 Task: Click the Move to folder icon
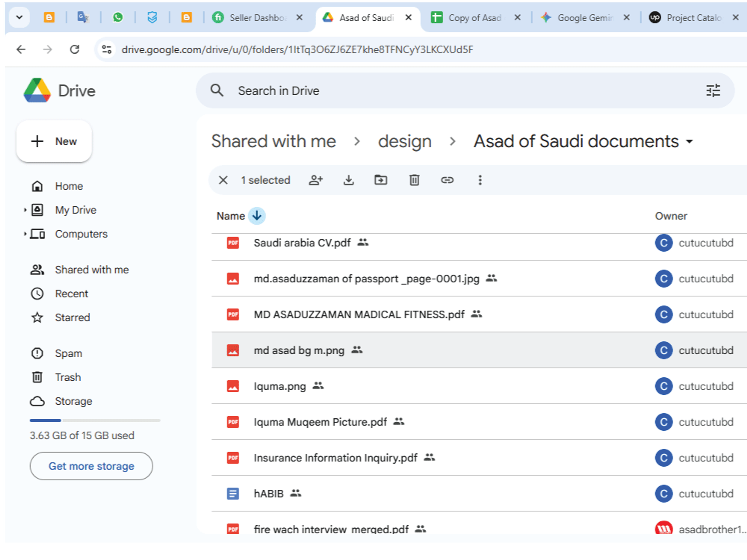[381, 180]
